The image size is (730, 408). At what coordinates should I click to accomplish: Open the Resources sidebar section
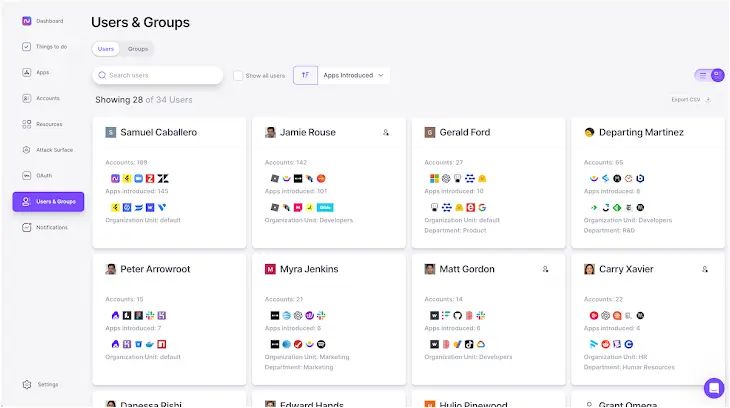(42, 124)
